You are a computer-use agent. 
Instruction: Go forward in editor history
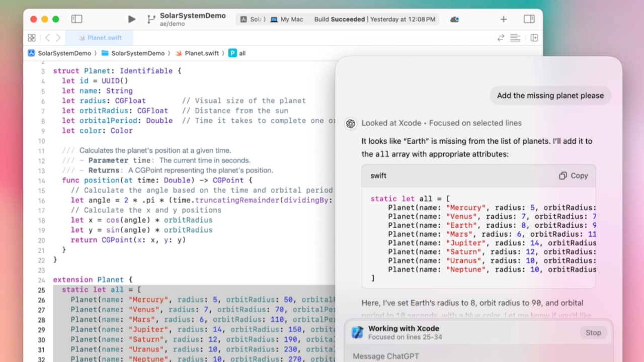tap(58, 38)
